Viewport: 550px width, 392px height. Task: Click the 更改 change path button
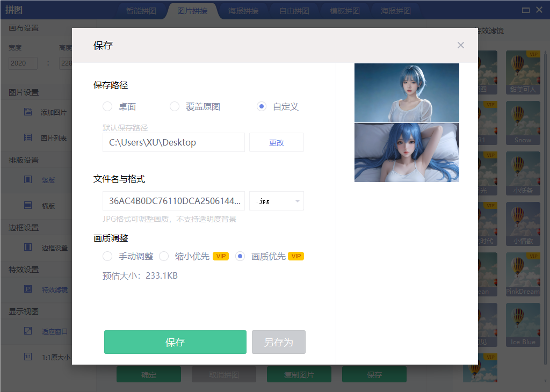point(276,142)
